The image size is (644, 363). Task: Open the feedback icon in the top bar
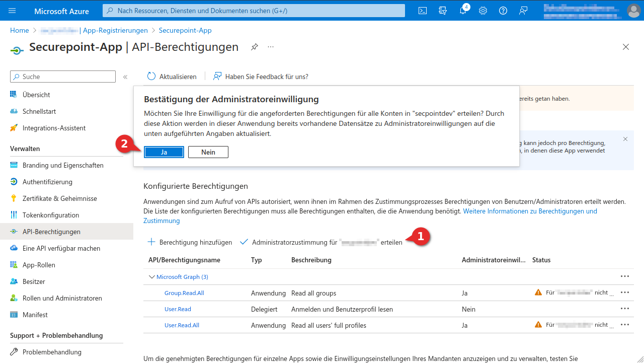[523, 11]
